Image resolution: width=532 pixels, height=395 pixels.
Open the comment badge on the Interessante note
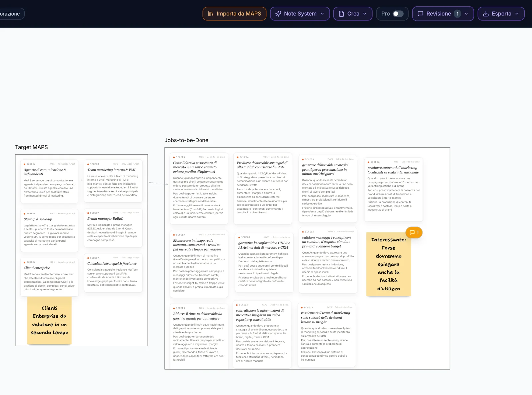414,232
